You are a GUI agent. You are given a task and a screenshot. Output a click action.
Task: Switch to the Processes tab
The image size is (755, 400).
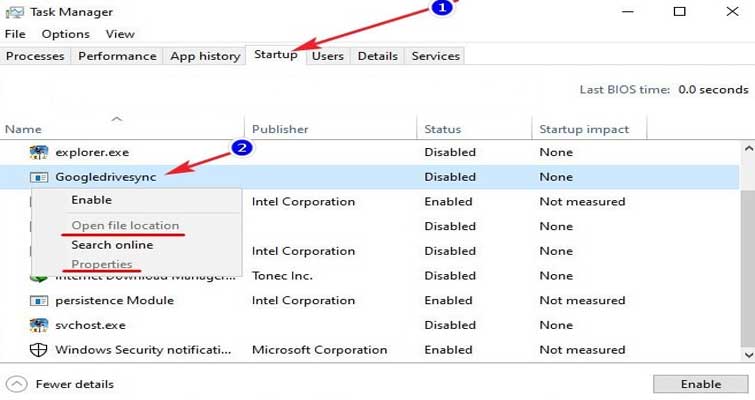[x=35, y=56]
